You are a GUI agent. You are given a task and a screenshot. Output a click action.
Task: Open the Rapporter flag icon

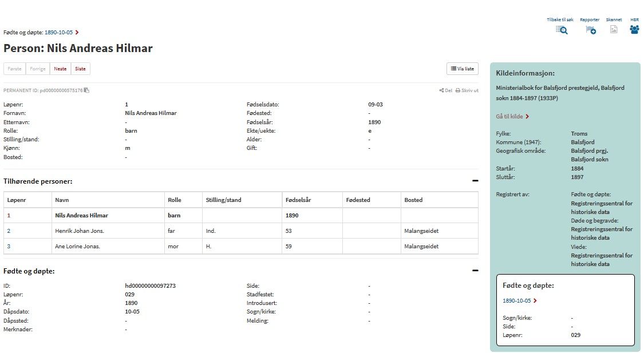click(590, 30)
